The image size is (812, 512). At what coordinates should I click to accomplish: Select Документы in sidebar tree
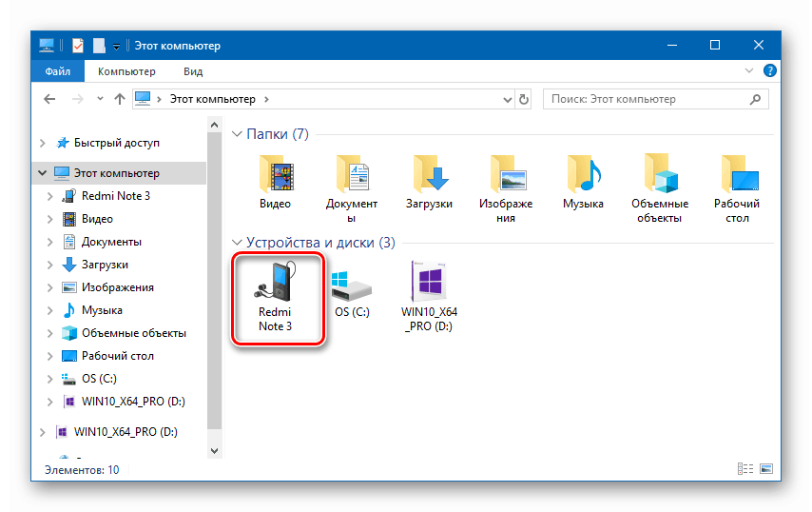(x=111, y=242)
